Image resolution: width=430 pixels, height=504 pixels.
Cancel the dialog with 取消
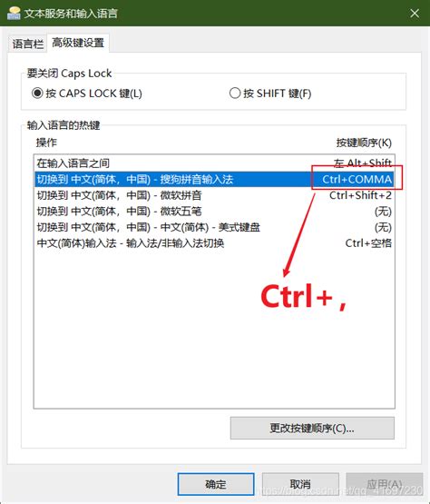coord(300,484)
